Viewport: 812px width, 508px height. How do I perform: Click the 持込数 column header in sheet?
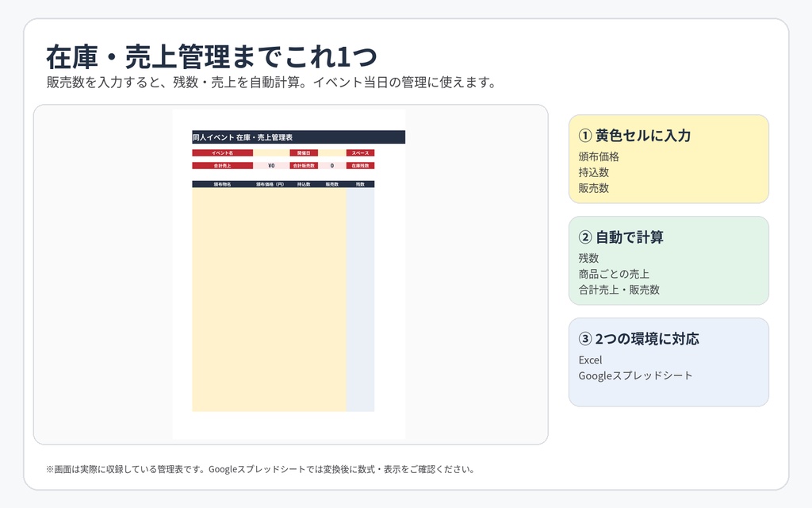(304, 184)
